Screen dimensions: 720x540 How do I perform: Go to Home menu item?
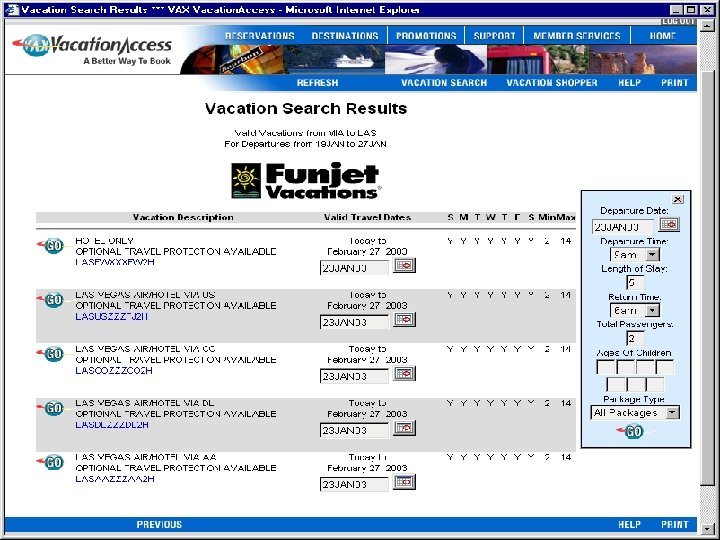pos(663,36)
